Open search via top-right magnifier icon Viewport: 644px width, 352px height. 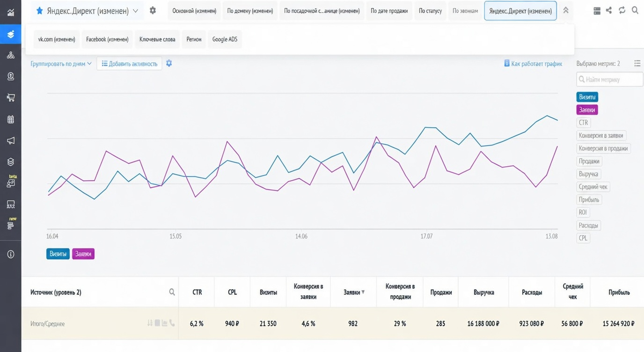point(635,10)
